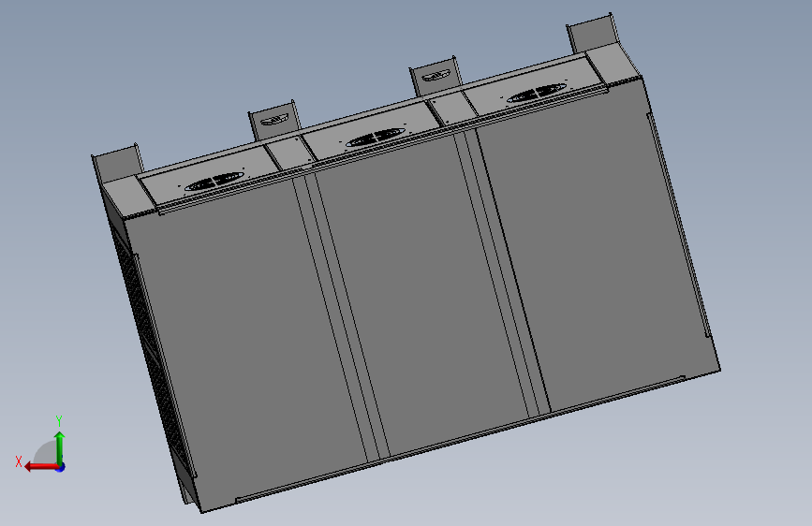Click the red X axis arrow of triad
This screenshot has height=526, width=812.
pos(41,467)
